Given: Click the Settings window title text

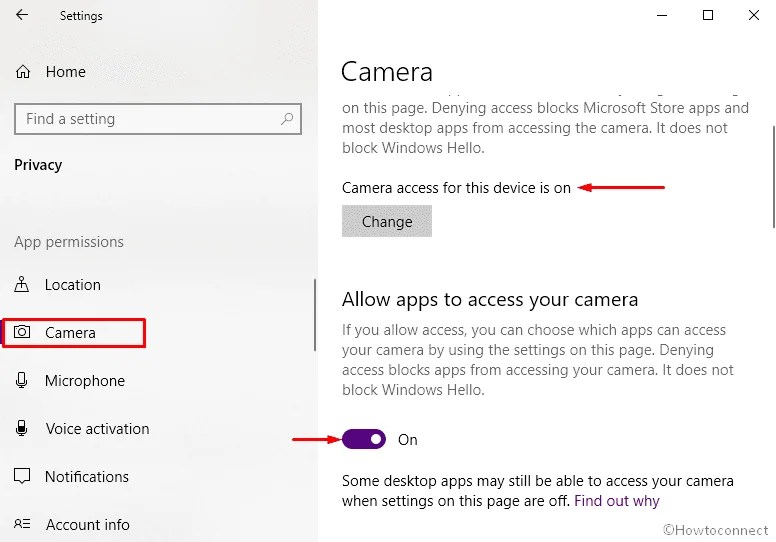Looking at the screenshot, I should click(x=81, y=16).
